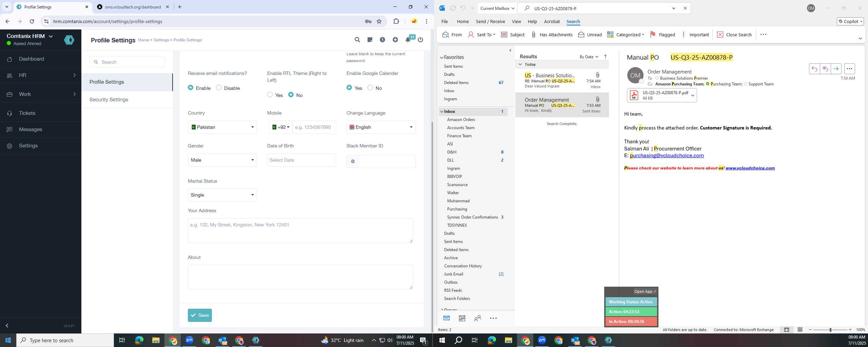
Task: Click Open App on the tracker widget
Action: coord(645,291)
